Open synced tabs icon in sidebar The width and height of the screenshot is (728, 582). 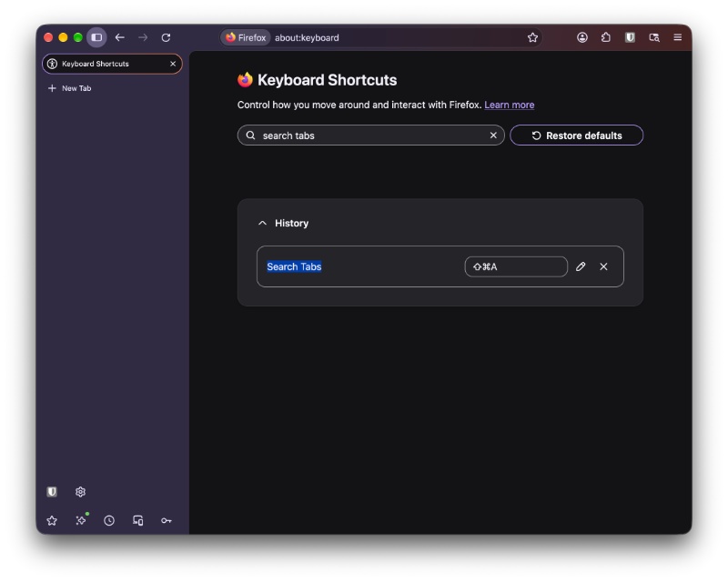[x=138, y=521]
